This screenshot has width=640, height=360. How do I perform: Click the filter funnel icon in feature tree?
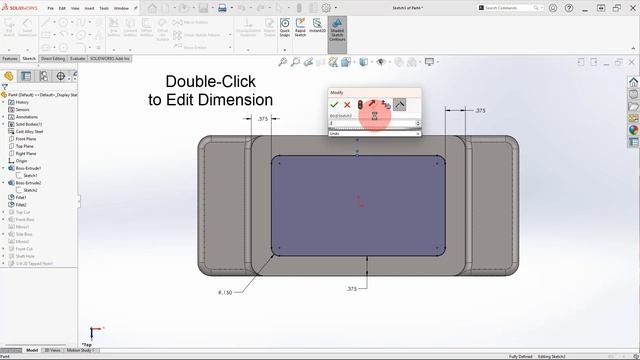4,87
